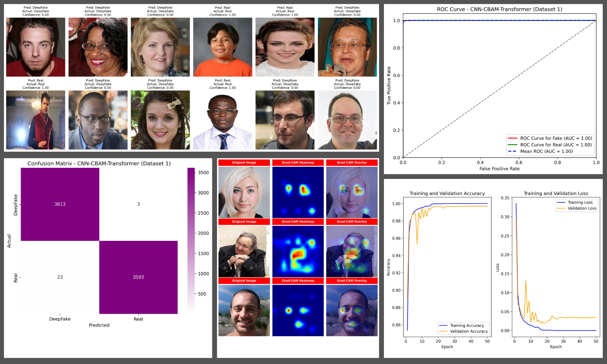Viewport: 607px width, 364px height.
Task: Click the confusion matrix cell showing 23
Action: [x=60, y=277]
